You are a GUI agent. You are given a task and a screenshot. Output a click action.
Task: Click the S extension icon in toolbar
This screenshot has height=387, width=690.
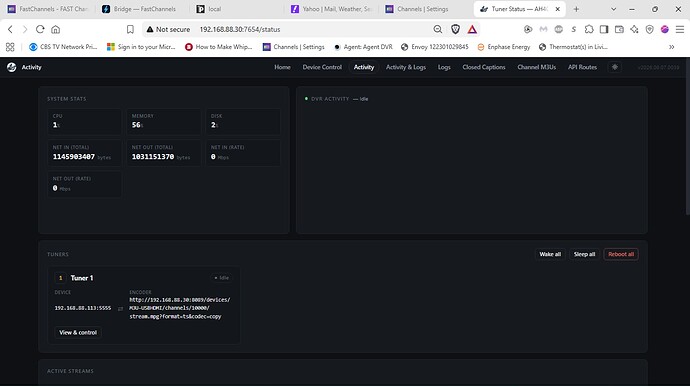(x=574, y=29)
